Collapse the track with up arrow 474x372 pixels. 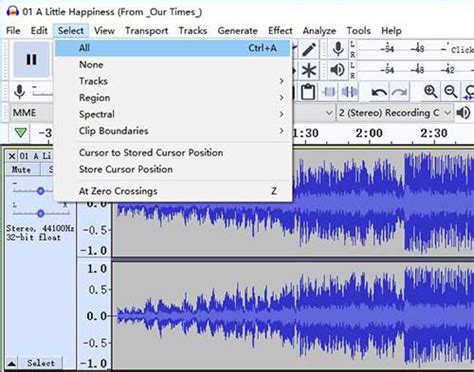coord(11,363)
